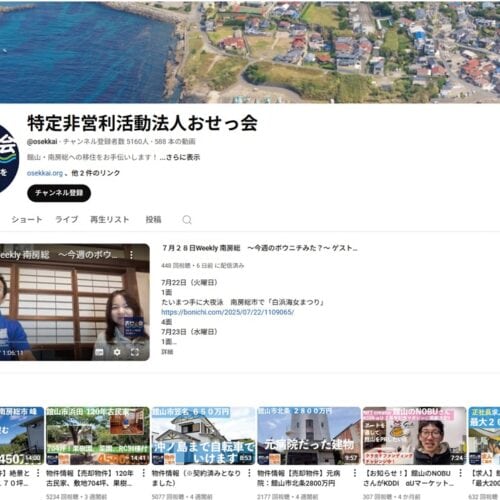Click the 1:06:11 timestamp in the player
Screen dimensions: 500x500
pyautogui.click(x=13, y=353)
